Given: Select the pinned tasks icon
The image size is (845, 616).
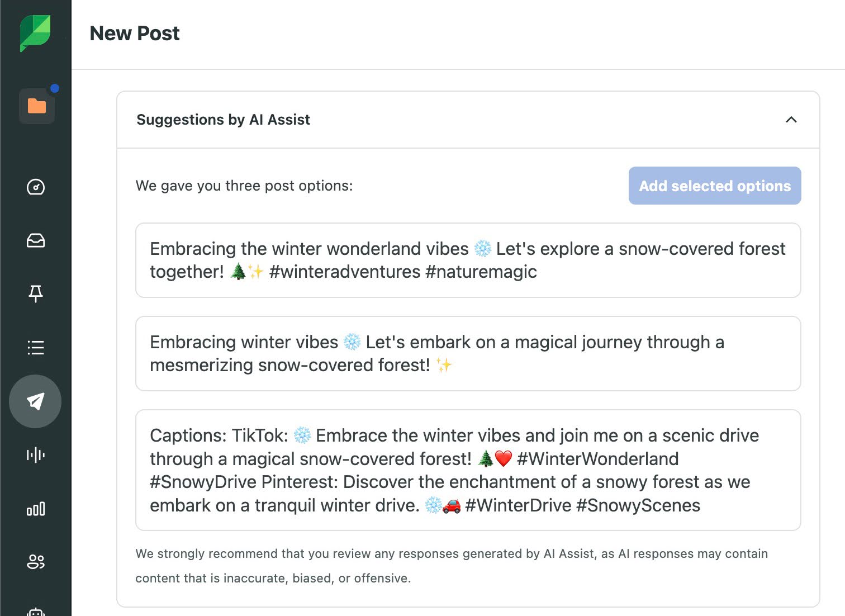Looking at the screenshot, I should [x=35, y=293].
